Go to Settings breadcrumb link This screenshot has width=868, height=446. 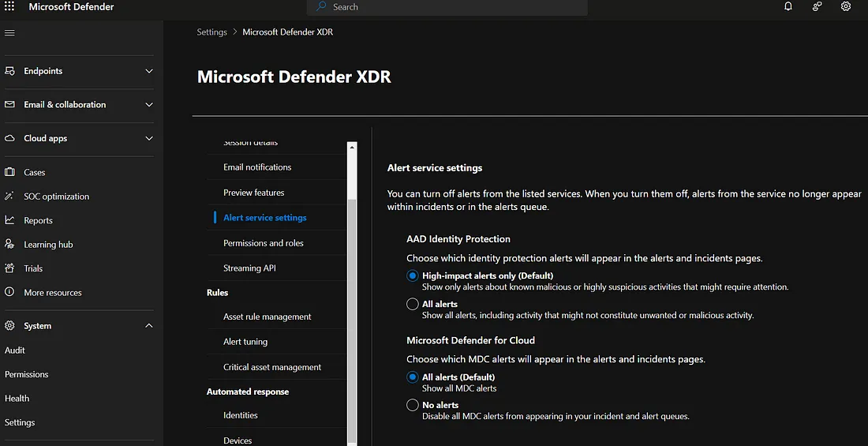click(x=212, y=32)
